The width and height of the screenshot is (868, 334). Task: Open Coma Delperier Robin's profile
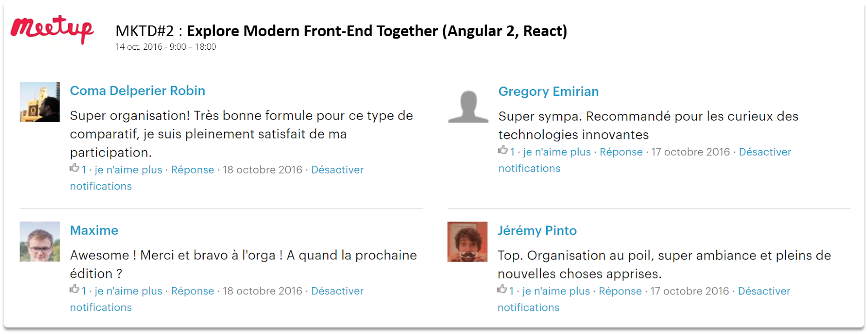point(138,91)
